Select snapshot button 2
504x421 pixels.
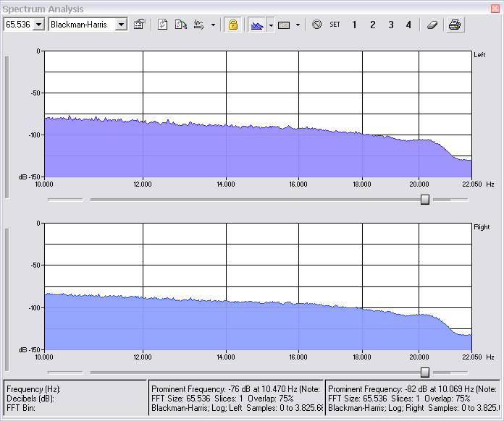(x=372, y=25)
